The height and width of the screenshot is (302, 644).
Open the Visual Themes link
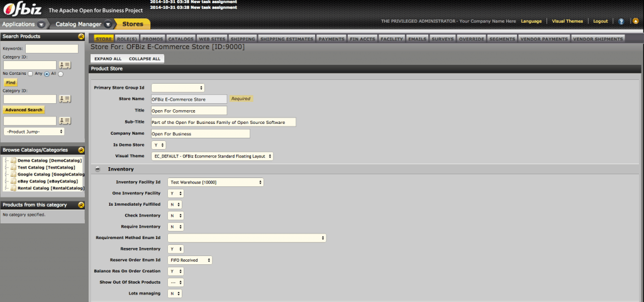pos(567,21)
